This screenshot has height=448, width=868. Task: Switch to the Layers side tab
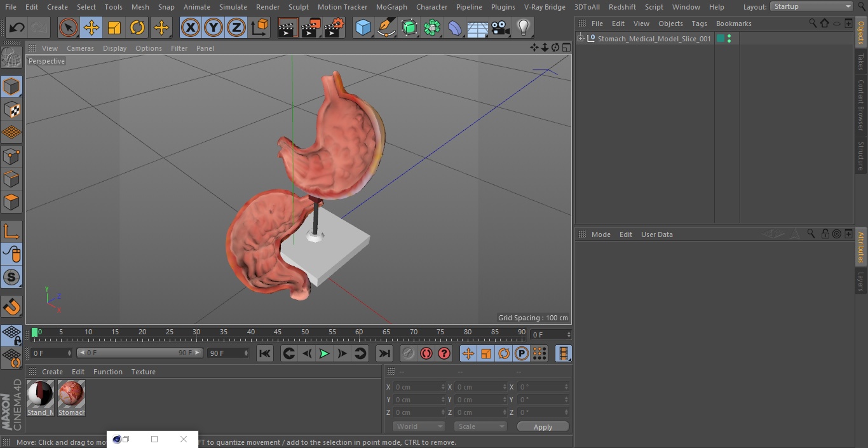[x=861, y=281]
